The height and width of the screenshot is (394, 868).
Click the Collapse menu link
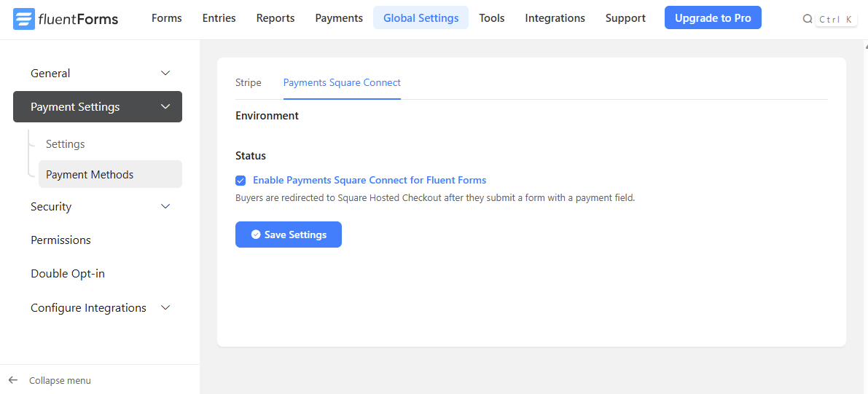click(x=60, y=381)
